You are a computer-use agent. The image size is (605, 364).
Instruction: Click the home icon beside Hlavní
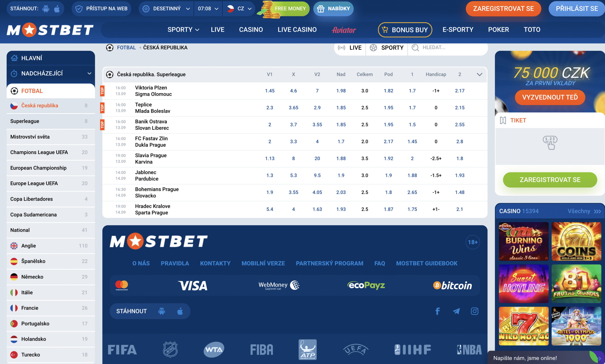coord(14,58)
